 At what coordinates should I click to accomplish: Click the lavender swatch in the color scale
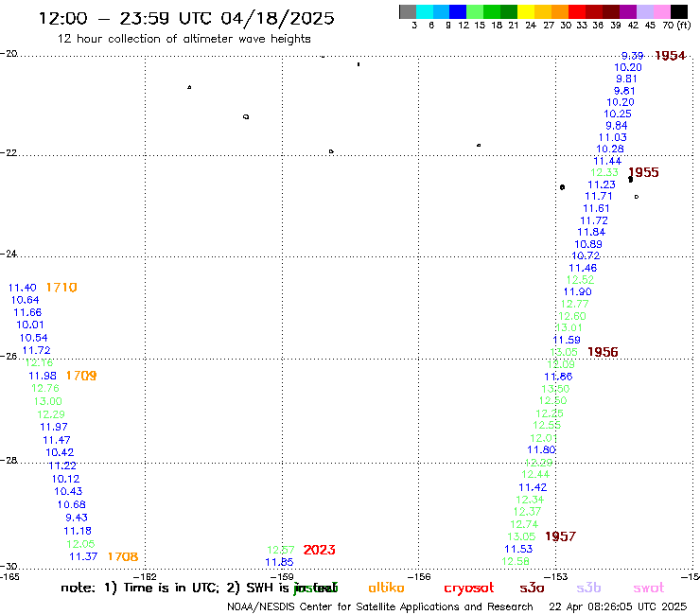click(x=644, y=11)
